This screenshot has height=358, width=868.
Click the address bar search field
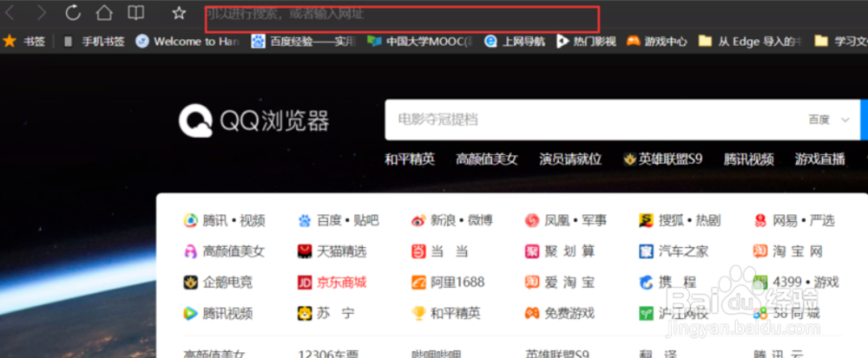click(402, 19)
